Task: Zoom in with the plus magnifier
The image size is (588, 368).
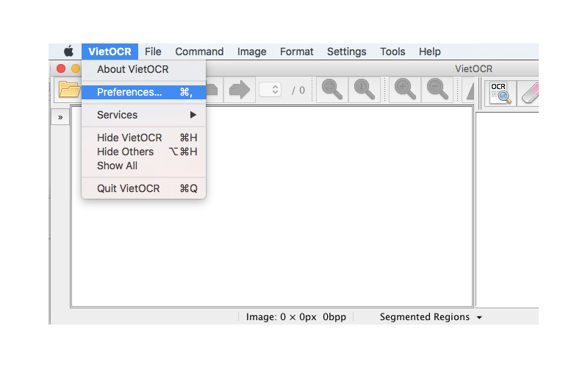Action: (405, 90)
